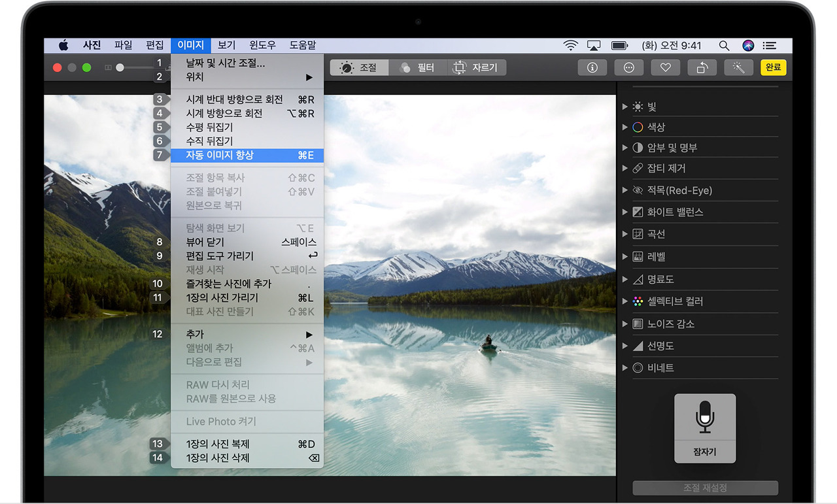Choose 1장의 사진 삭제 menu item

pos(247,458)
